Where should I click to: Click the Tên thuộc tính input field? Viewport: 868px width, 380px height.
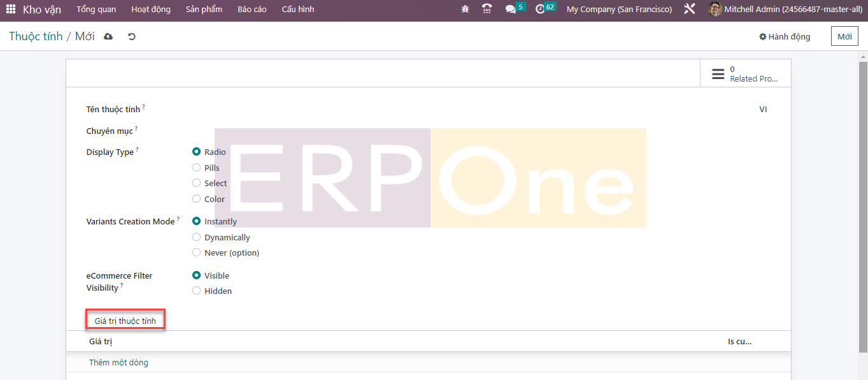coord(446,110)
